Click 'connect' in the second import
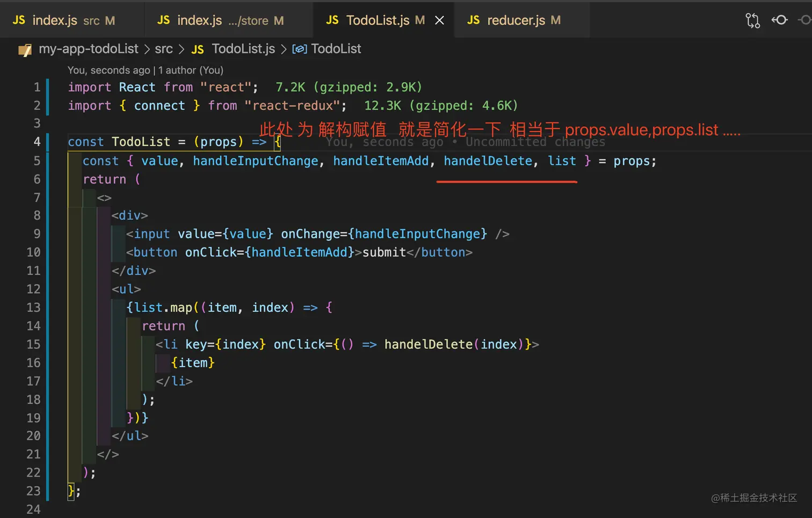Screen dimensions: 812x518 pos(160,105)
